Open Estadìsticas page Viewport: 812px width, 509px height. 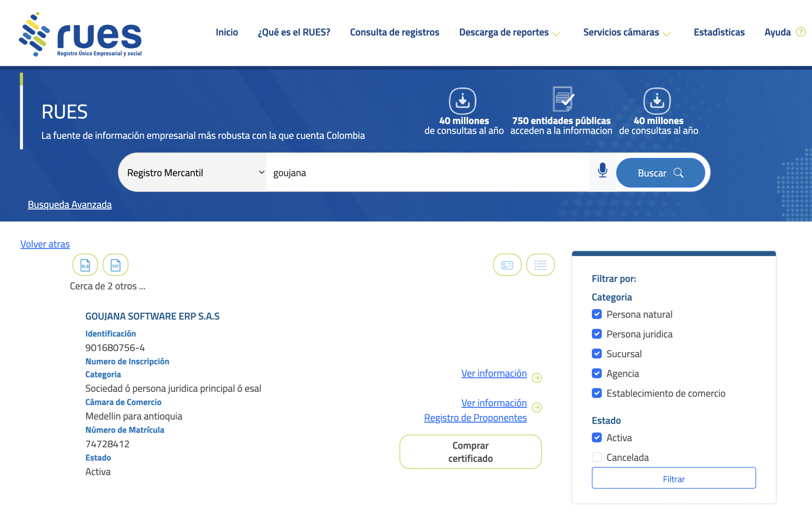[719, 32]
